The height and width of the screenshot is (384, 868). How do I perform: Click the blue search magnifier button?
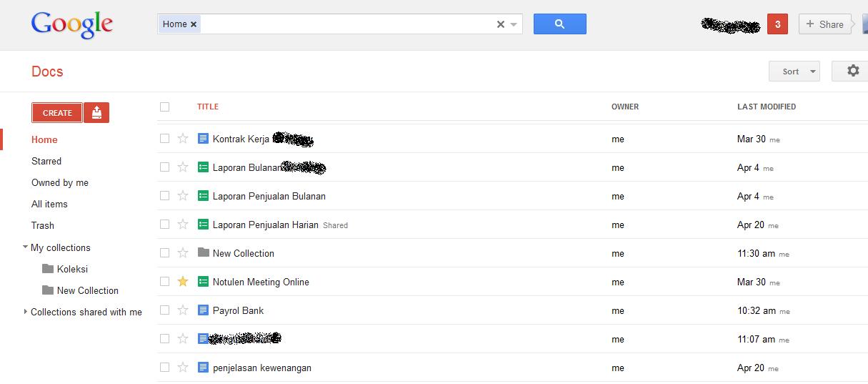(x=559, y=24)
